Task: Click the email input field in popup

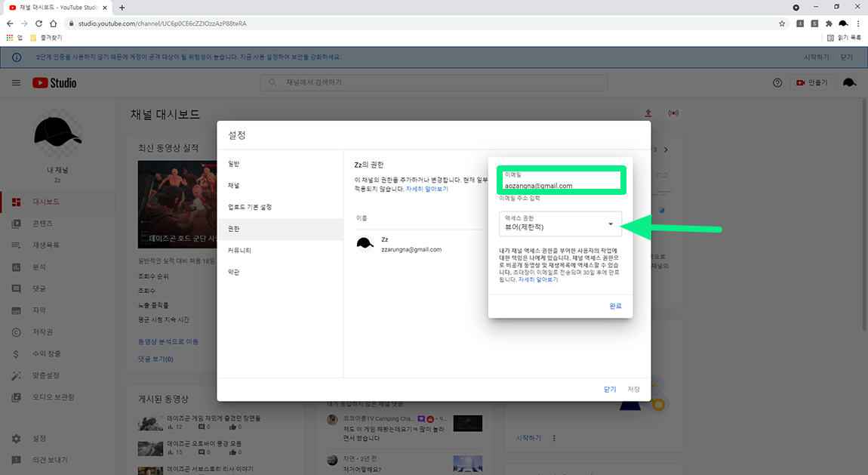Action: click(561, 180)
